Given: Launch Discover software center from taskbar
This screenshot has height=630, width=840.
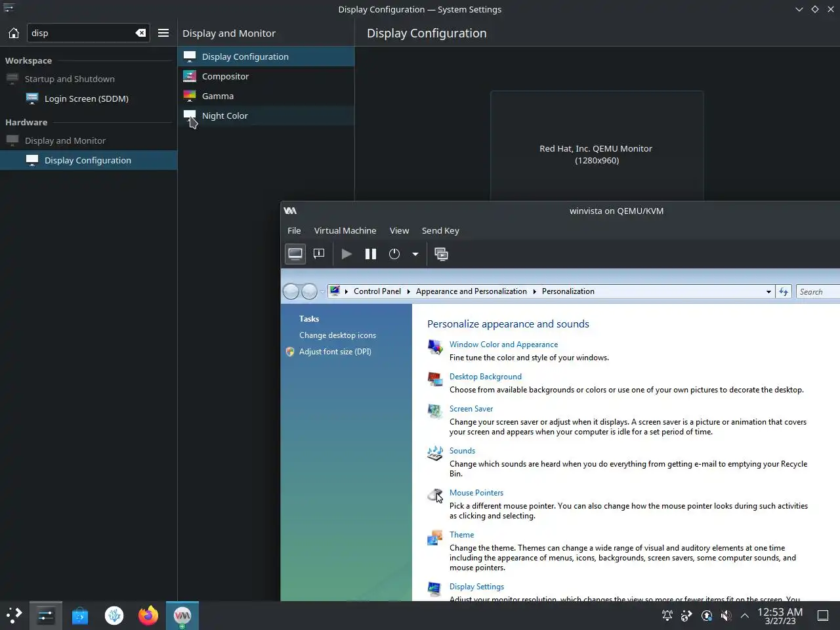Looking at the screenshot, I should (x=80, y=616).
